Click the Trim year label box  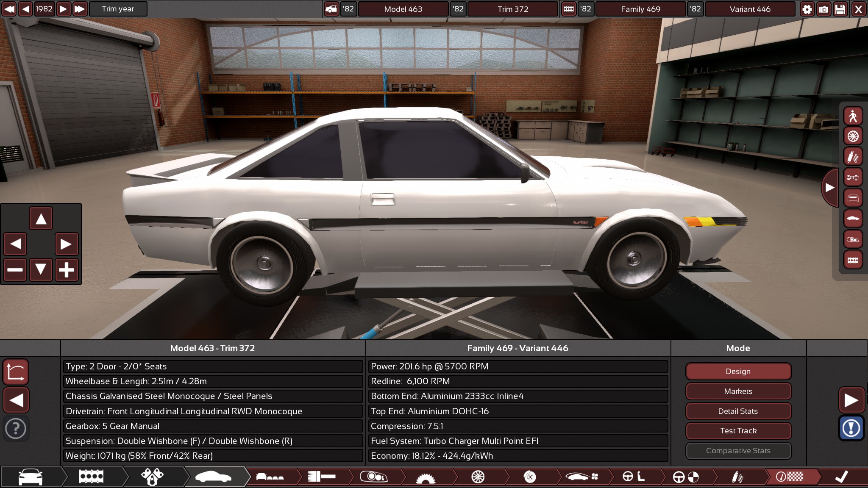click(x=118, y=9)
